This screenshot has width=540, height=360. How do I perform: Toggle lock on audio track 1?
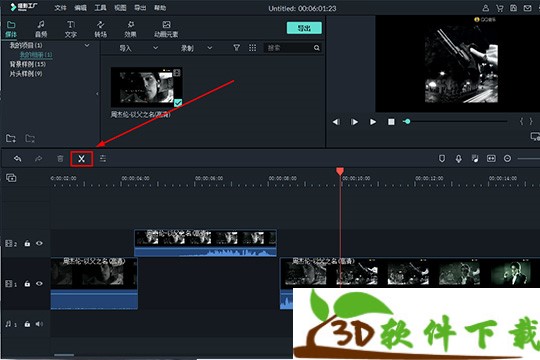coord(27,324)
